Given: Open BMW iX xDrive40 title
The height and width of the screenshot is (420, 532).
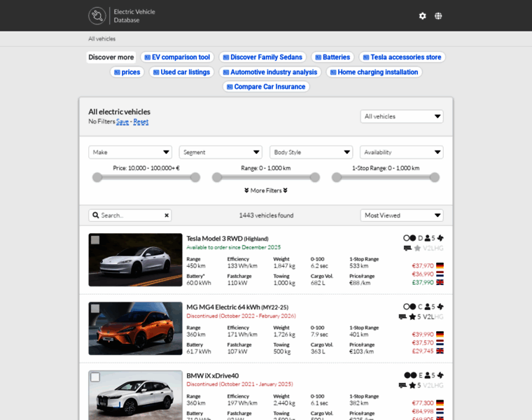Looking at the screenshot, I should coord(212,376).
